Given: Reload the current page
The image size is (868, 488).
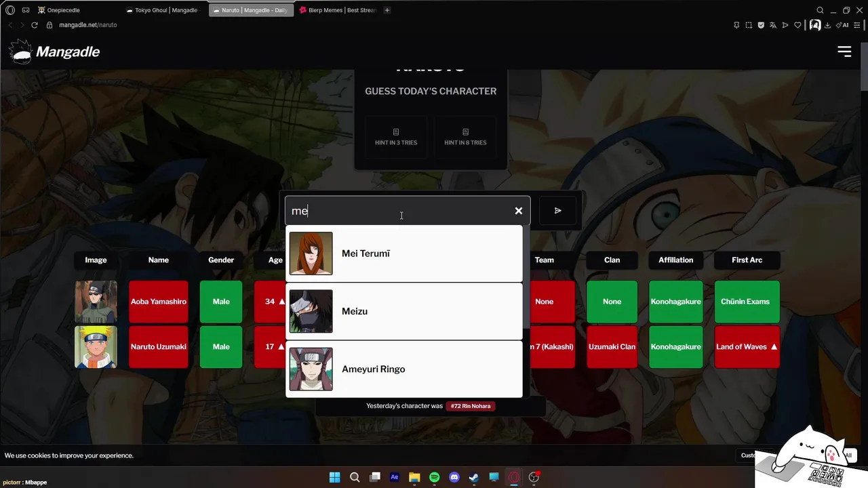Looking at the screenshot, I should point(35,25).
